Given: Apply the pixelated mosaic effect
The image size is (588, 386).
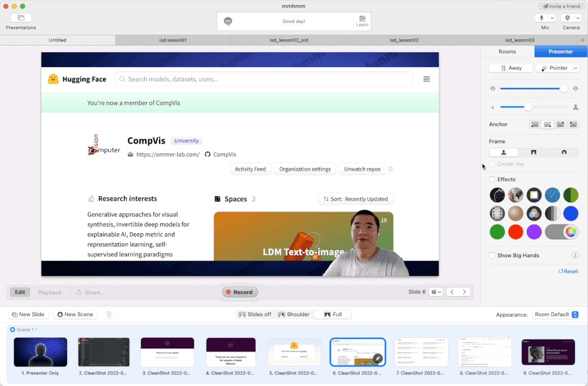Looking at the screenshot, I should pyautogui.click(x=516, y=195).
